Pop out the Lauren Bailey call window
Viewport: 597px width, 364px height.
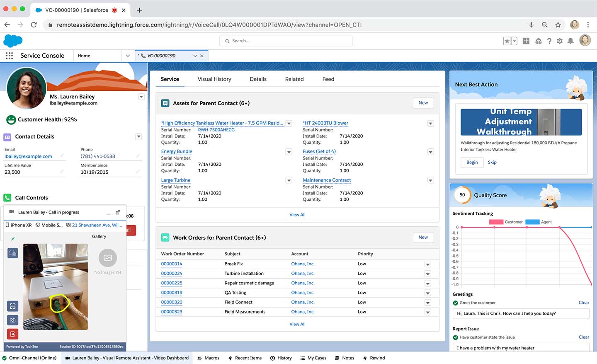coord(118,212)
